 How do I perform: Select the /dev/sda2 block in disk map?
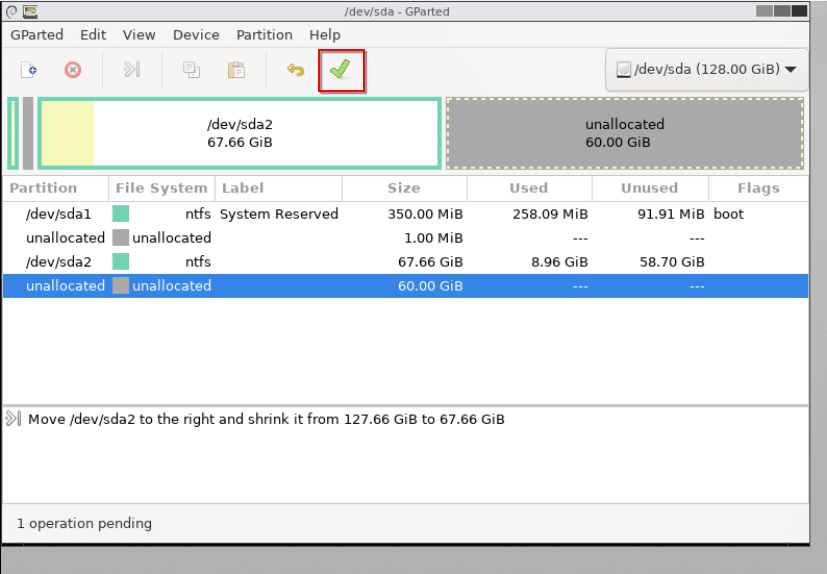coord(239,133)
